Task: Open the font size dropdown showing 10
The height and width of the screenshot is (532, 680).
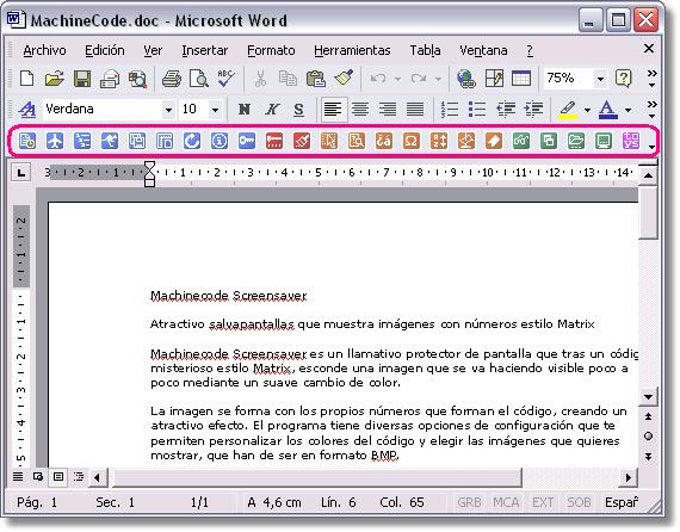Action: 215,110
